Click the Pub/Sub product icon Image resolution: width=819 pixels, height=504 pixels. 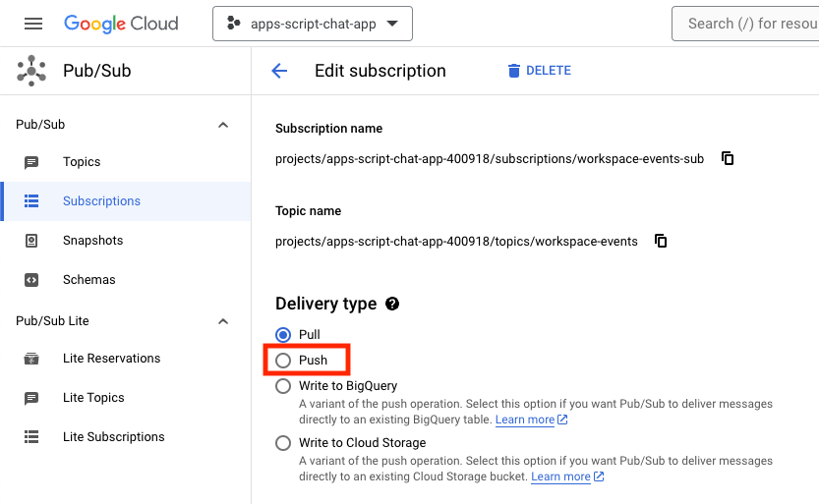pos(31,71)
